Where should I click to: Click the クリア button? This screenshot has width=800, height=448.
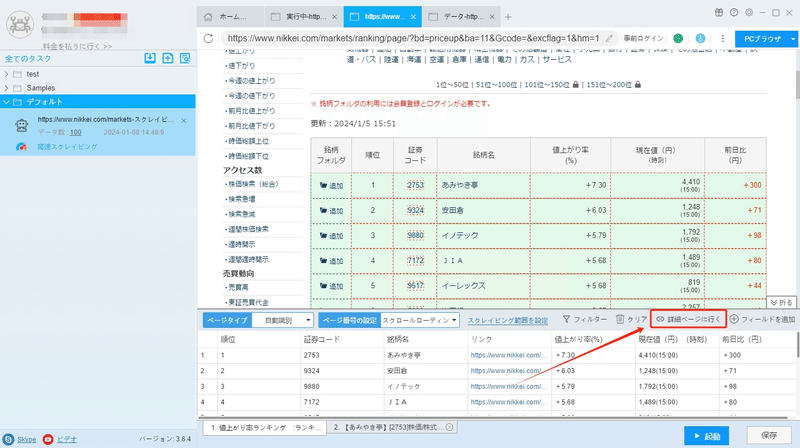coord(632,319)
